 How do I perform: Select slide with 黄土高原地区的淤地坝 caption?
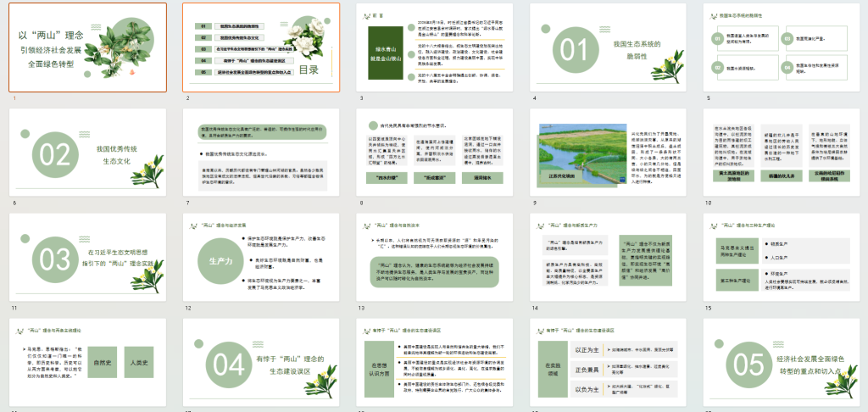[782, 153]
